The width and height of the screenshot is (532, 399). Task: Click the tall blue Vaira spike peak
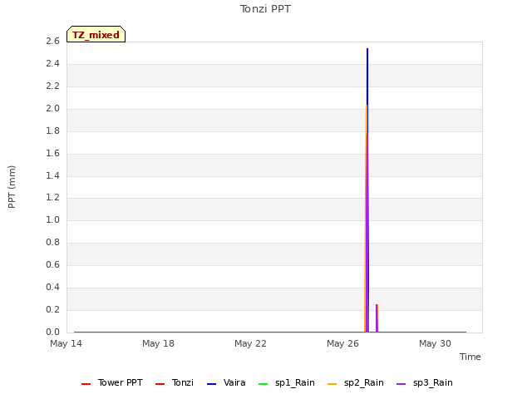(367, 50)
